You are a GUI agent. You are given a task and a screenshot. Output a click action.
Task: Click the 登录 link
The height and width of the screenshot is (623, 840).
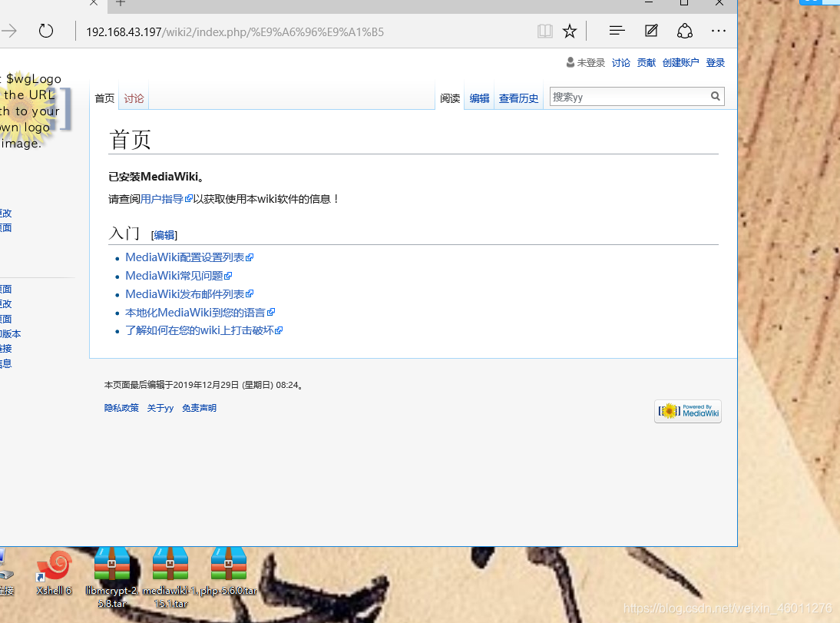(715, 63)
